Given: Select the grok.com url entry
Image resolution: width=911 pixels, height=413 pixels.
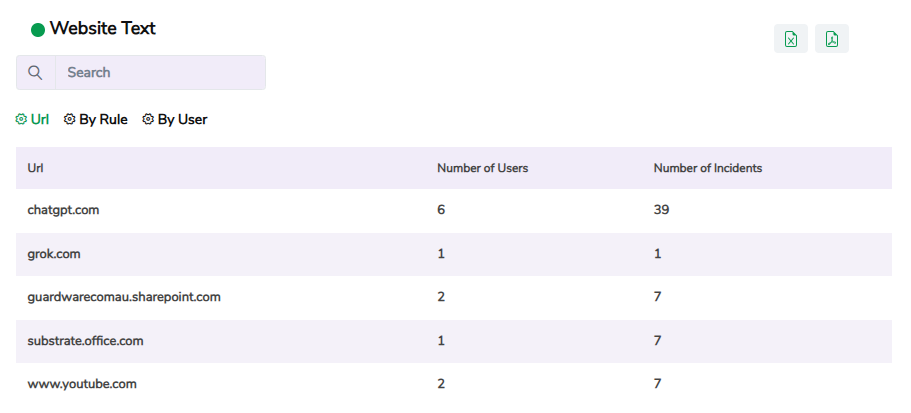Looking at the screenshot, I should click(x=54, y=254).
